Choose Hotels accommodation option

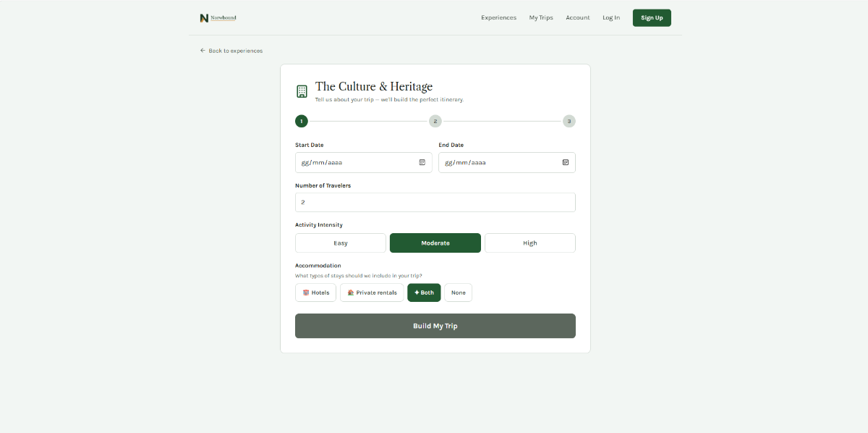(315, 293)
